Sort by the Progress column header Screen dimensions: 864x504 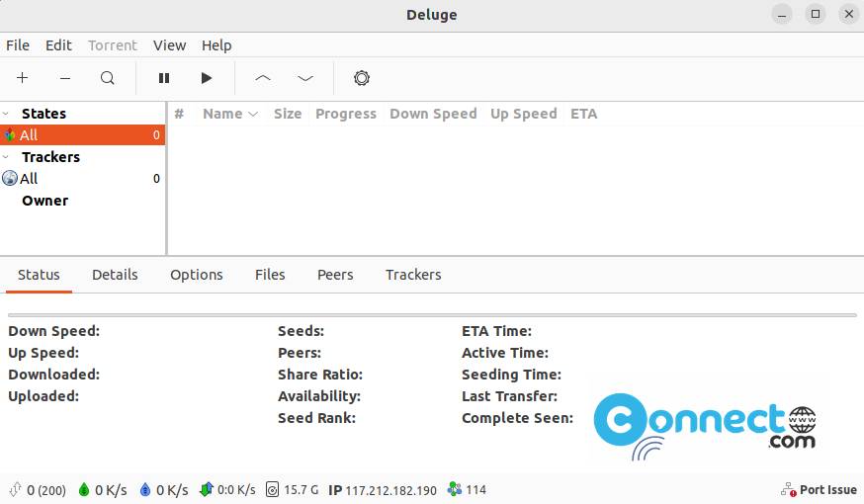[x=345, y=114]
